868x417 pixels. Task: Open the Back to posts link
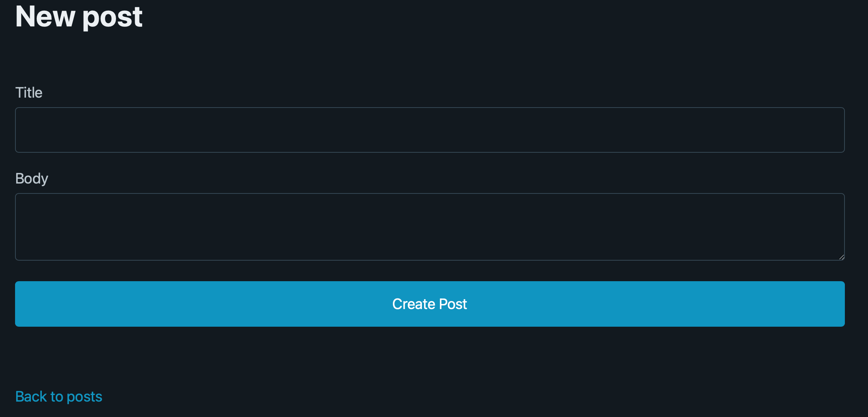click(x=59, y=396)
